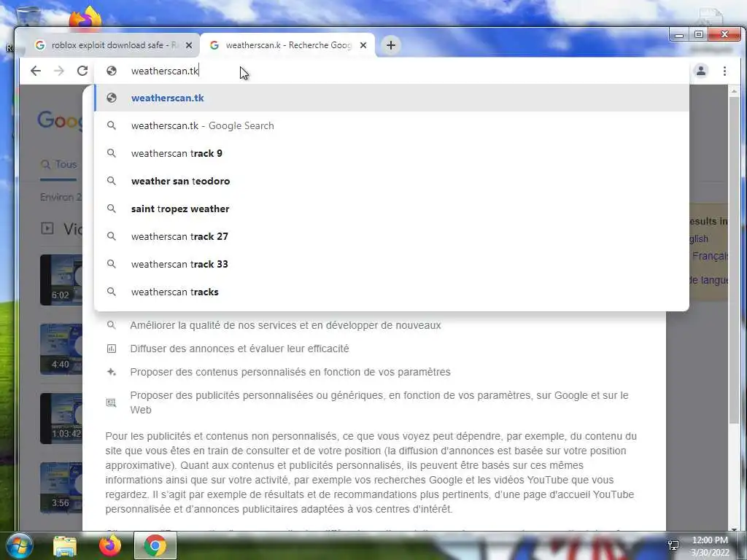Viewport: 747px width, 560px height.
Task: Open the video thumbnail with duration 6:02
Action: click(x=61, y=280)
